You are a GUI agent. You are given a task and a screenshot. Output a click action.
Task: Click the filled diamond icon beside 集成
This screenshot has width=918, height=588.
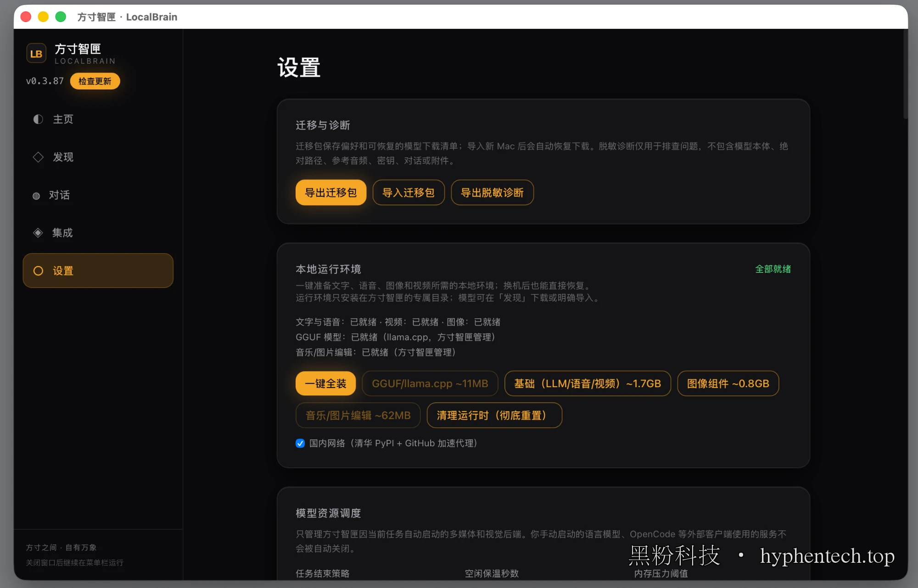click(38, 233)
